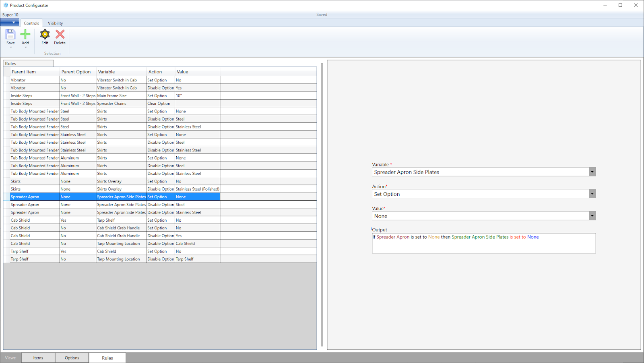Click the Action column header

click(160, 72)
